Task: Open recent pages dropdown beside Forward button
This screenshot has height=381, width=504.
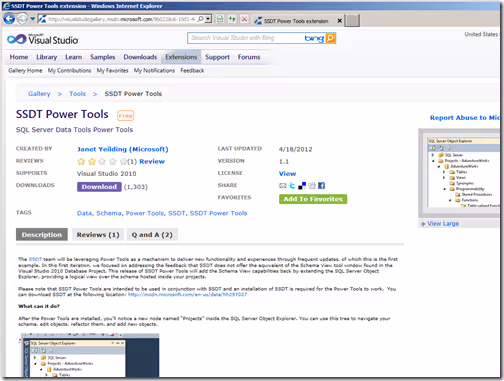Action: [x=32, y=19]
